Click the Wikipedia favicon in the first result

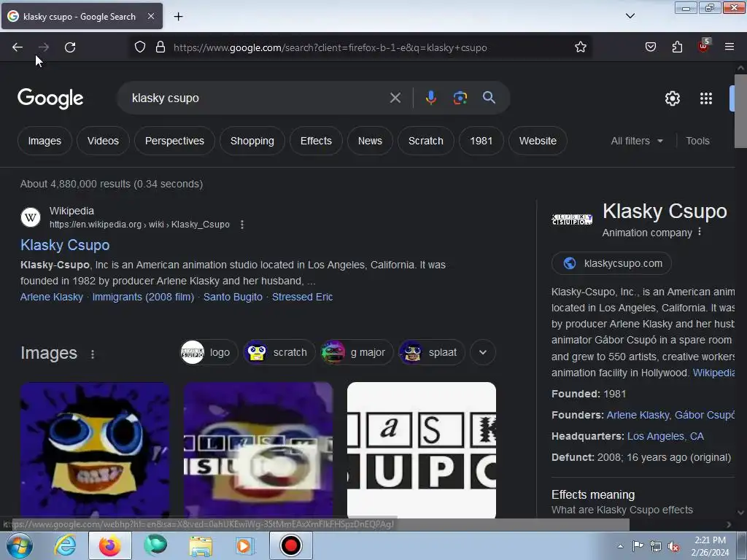click(x=31, y=217)
